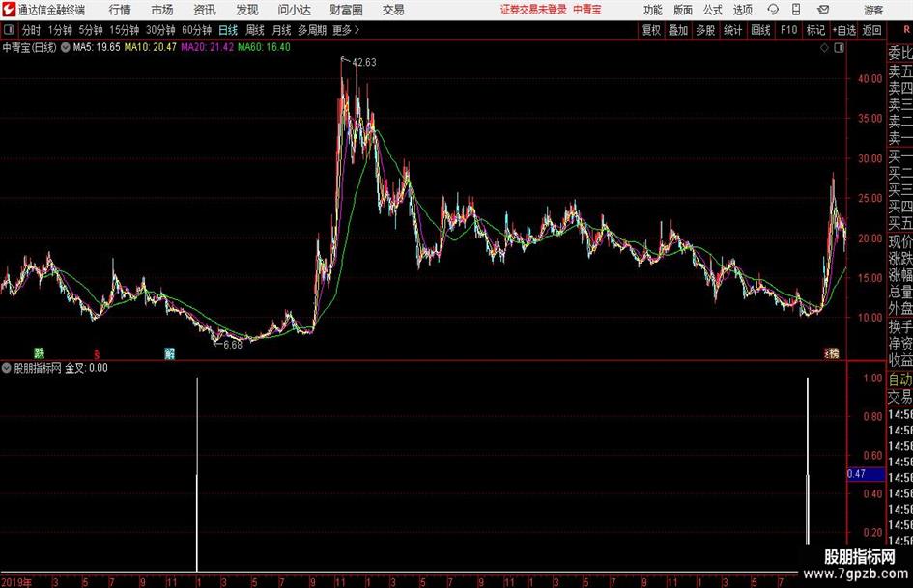Select the 15分钟 period
This screenshot has height=588, width=913.
click(124, 30)
